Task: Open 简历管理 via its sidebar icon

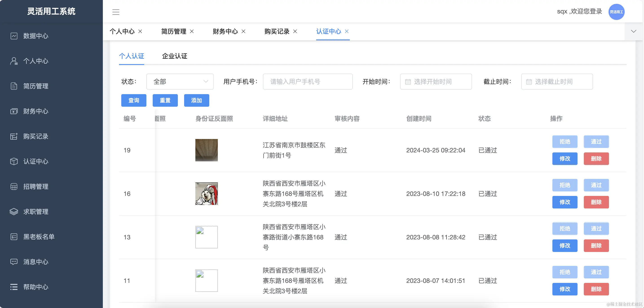Action: 14,86
